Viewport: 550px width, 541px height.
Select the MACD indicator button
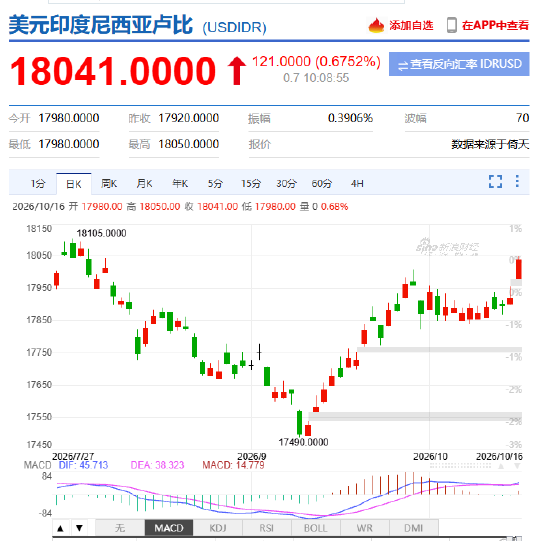[x=169, y=528]
